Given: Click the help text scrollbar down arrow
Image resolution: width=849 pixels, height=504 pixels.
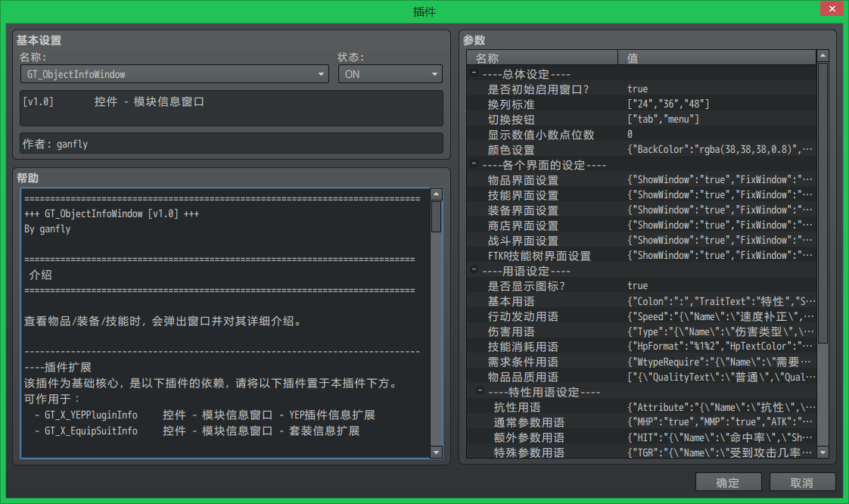Looking at the screenshot, I should coord(436,453).
